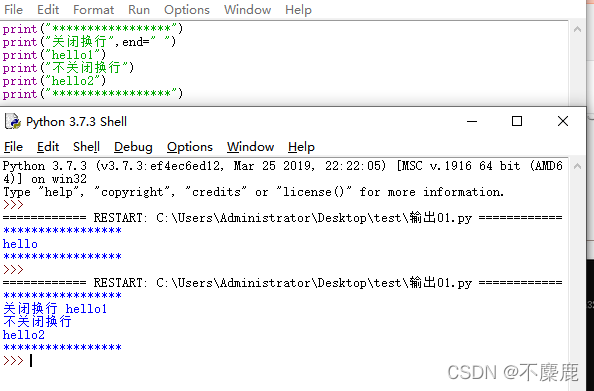Click the active shell prompt with the cursor
Viewport: 594px width, 391px height.
(x=17, y=360)
